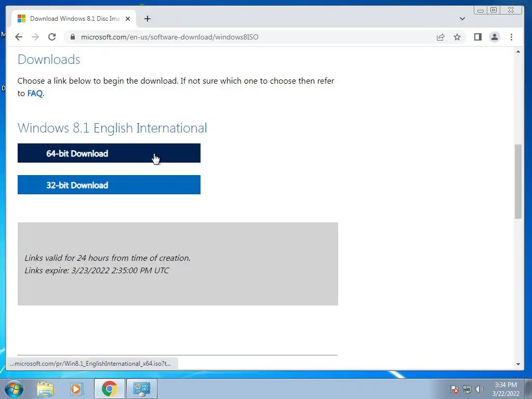Restore down the Chrome window
Image resolution: width=532 pixels, height=399 pixels.
point(494,10)
